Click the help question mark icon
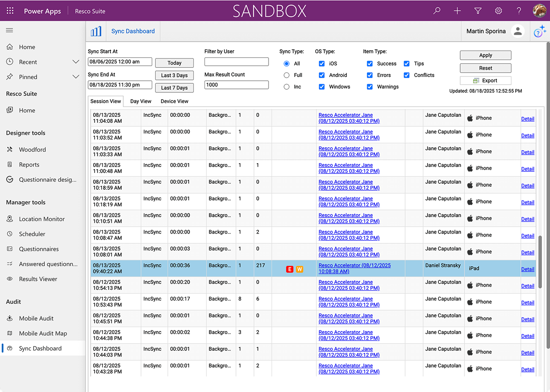This screenshot has height=392, width=550. pyautogui.click(x=519, y=11)
